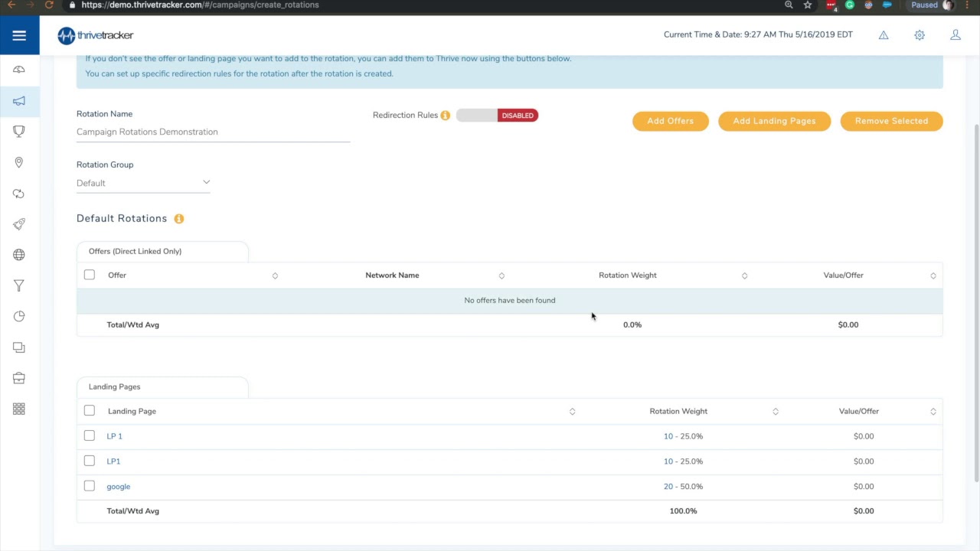
Task: Open the globe sidebar icon
Action: click(19, 255)
